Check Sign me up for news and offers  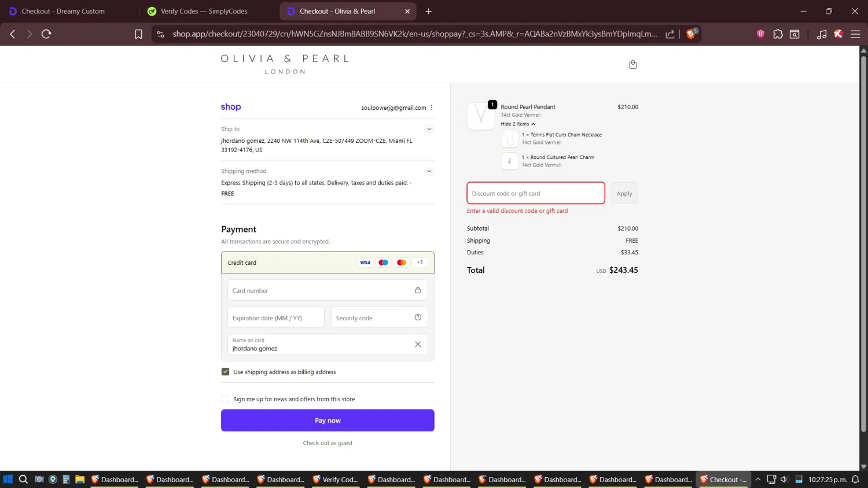tap(225, 399)
